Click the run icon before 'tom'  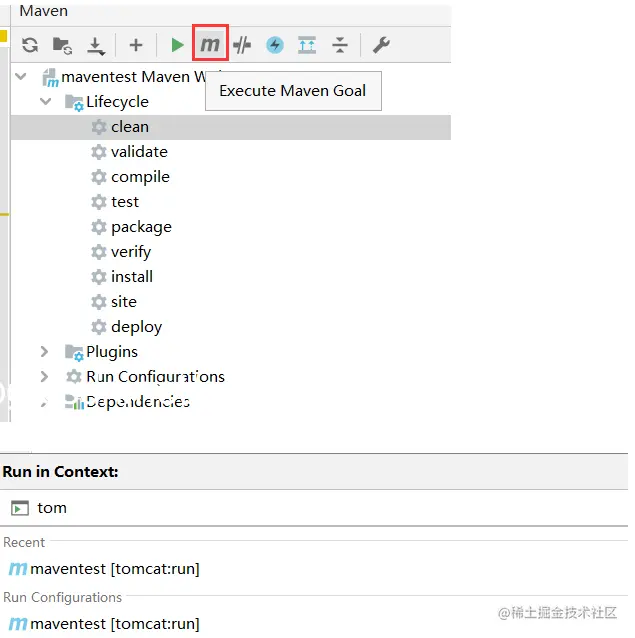pyautogui.click(x=20, y=508)
